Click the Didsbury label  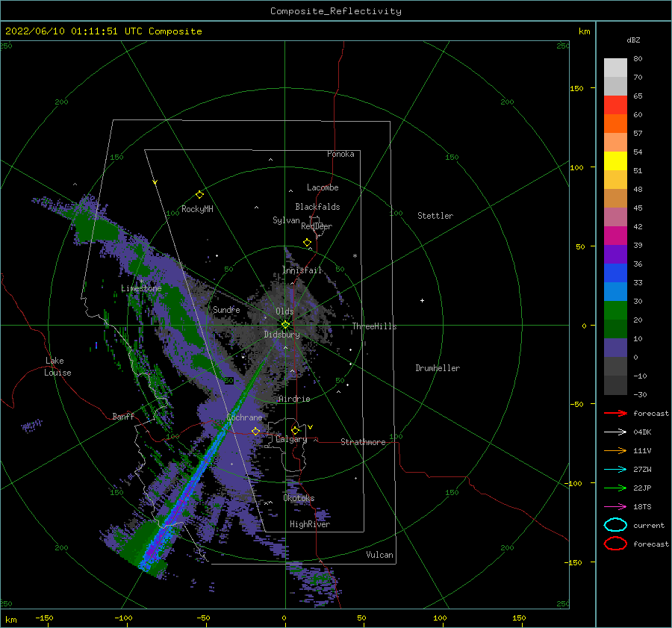(x=281, y=335)
